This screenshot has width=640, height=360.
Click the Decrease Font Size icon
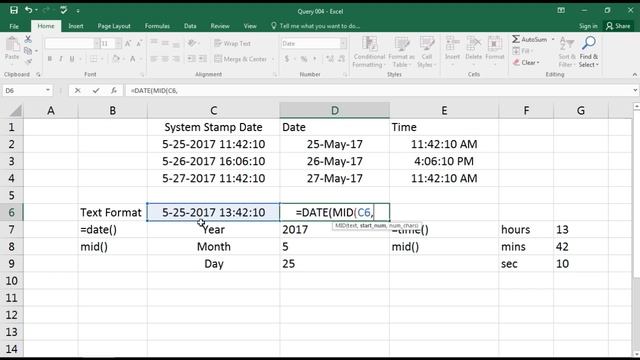[x=139, y=43]
